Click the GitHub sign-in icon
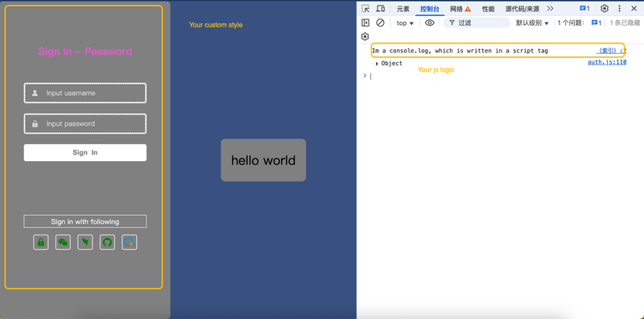Viewport: 644px width, 319px height. [107, 242]
